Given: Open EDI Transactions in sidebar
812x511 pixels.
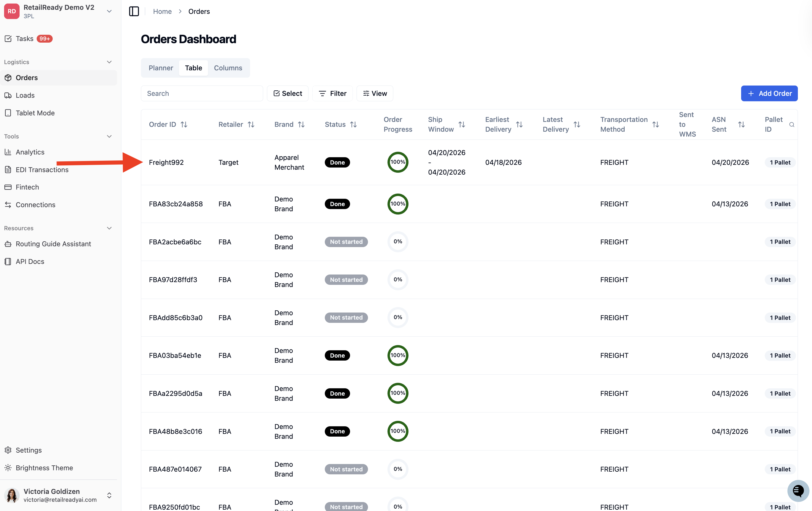Looking at the screenshot, I should point(42,169).
